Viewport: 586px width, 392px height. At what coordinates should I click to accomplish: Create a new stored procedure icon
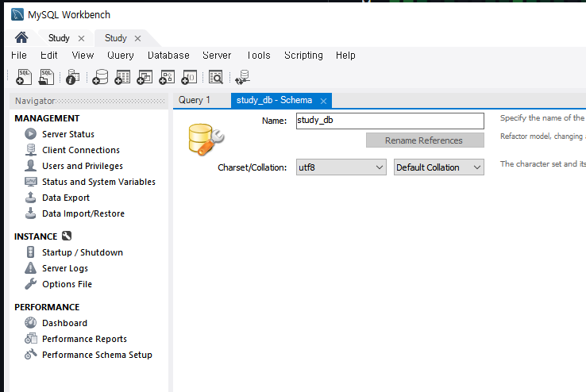tap(167, 77)
